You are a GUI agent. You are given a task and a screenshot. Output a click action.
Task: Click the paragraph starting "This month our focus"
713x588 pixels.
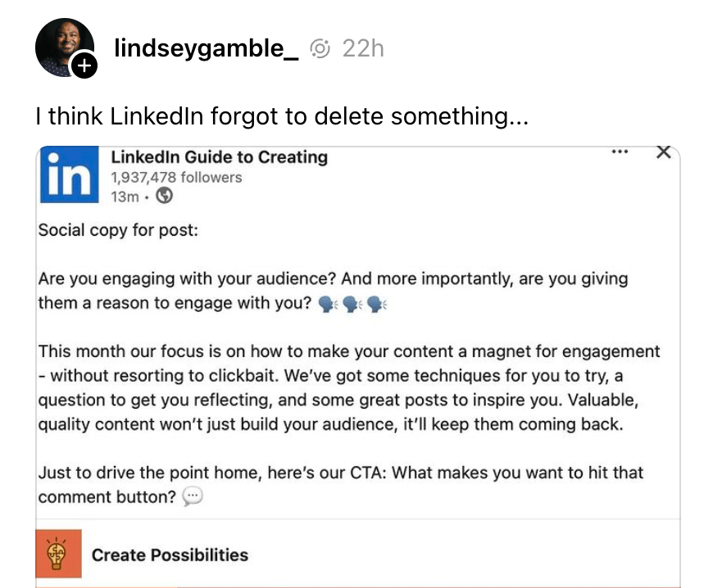[x=348, y=388]
